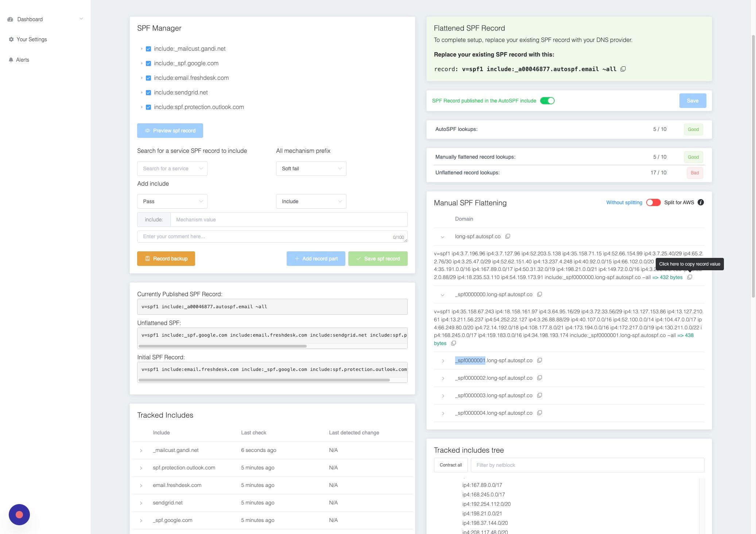Screen dimensions: 756x534
Task: Click Record backup button
Action: 166,259
